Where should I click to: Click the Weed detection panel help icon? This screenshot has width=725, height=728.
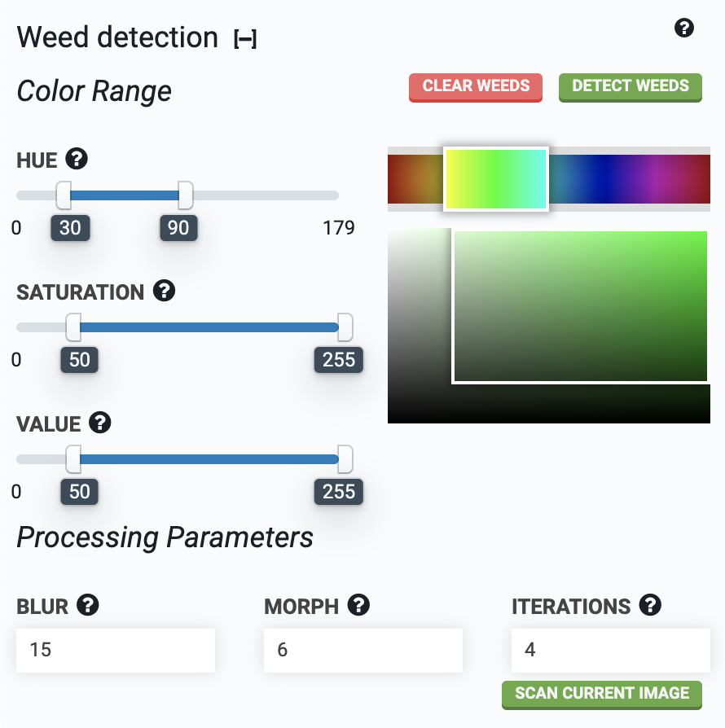click(x=684, y=29)
